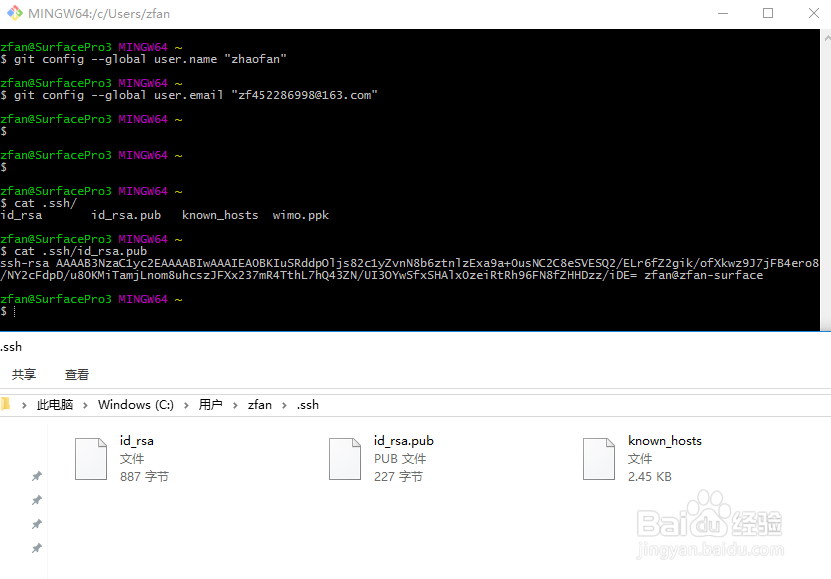Viewport: 831px width, 579px height.
Task: Click the MINGW64:/c/Users/zfan title text
Action: coord(99,14)
